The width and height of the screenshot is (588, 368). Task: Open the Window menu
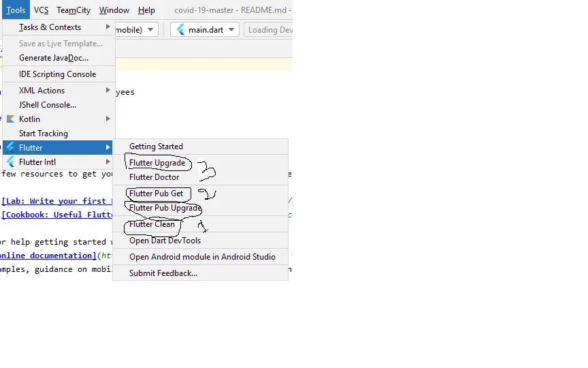[x=114, y=10]
